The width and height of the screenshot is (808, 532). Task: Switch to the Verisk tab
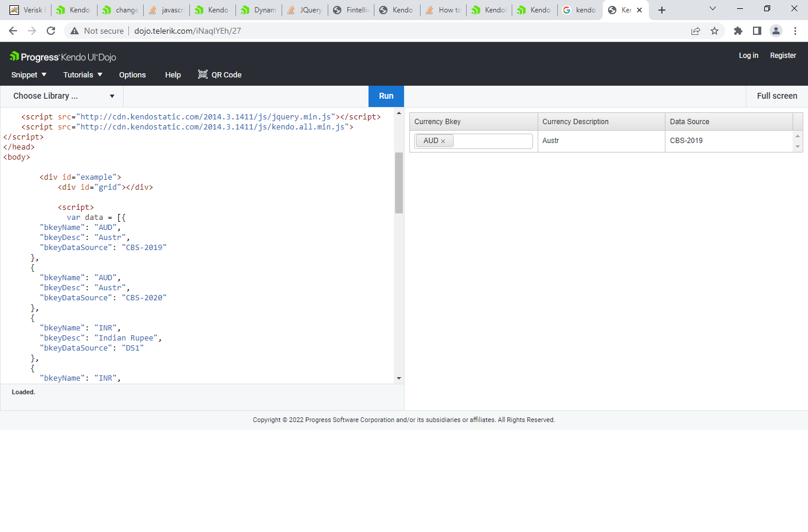(28, 10)
